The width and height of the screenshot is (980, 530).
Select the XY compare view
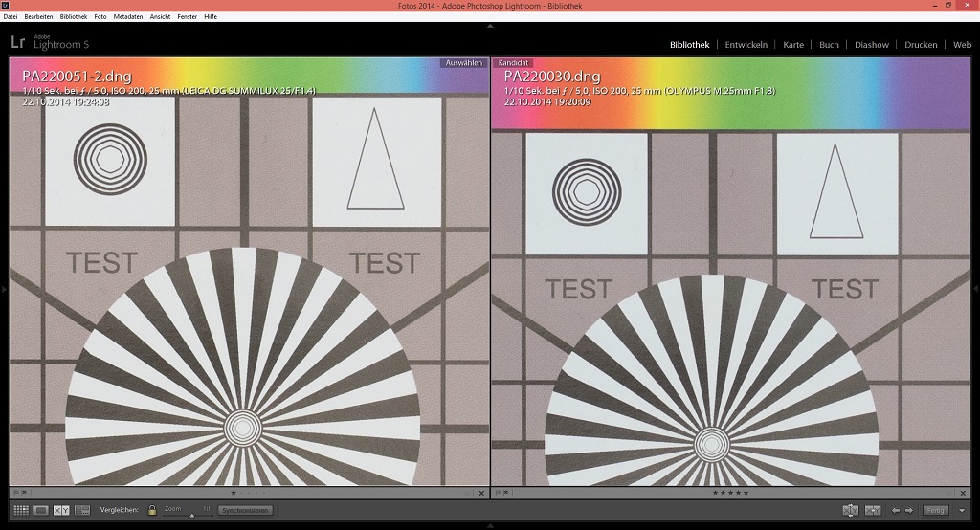click(61, 511)
